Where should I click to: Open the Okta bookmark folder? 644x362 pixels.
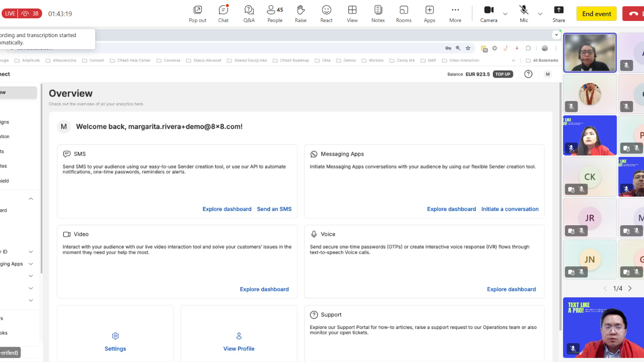click(x=322, y=60)
